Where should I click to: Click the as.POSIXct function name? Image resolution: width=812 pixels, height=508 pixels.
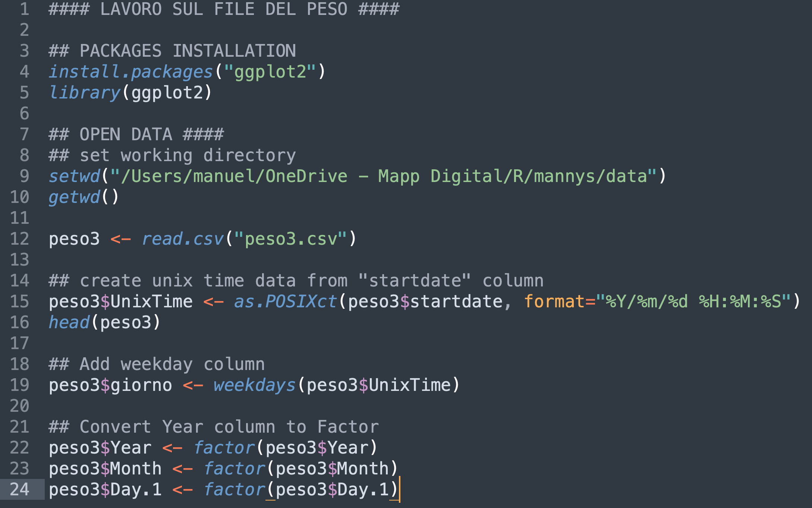(x=285, y=301)
